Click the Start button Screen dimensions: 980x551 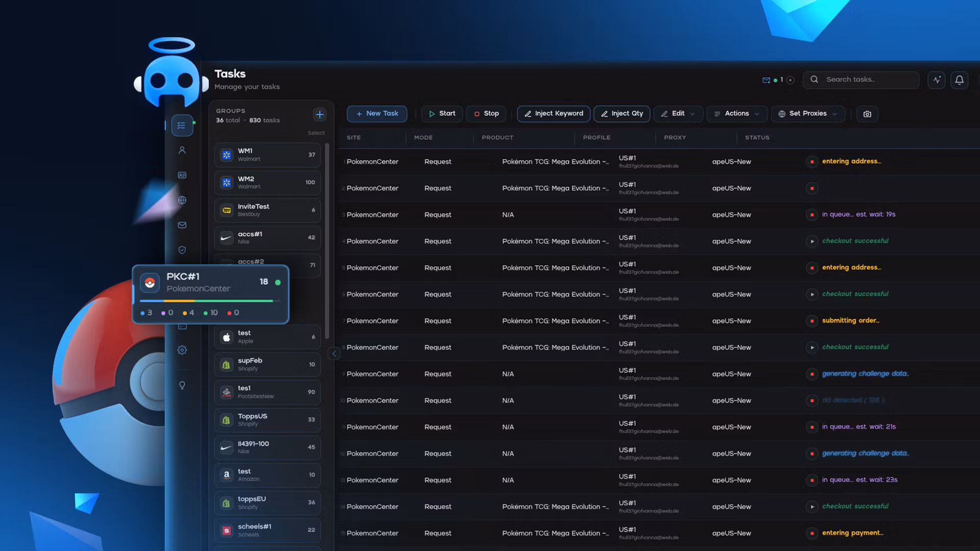click(442, 114)
